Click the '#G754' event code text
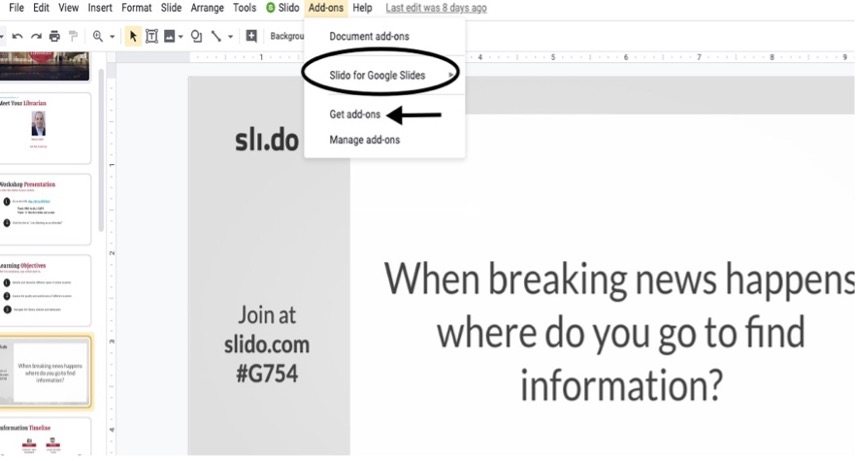 click(x=267, y=374)
